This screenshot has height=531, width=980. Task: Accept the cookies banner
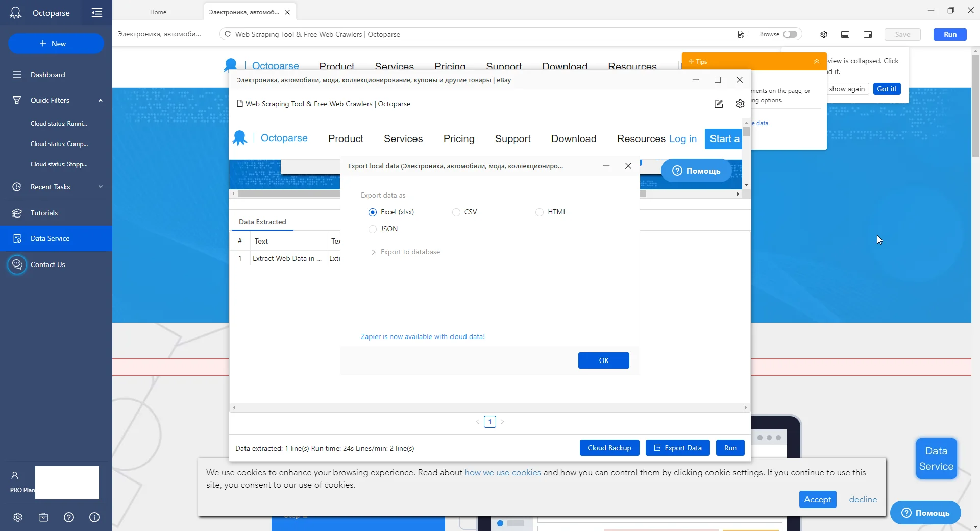point(818,499)
